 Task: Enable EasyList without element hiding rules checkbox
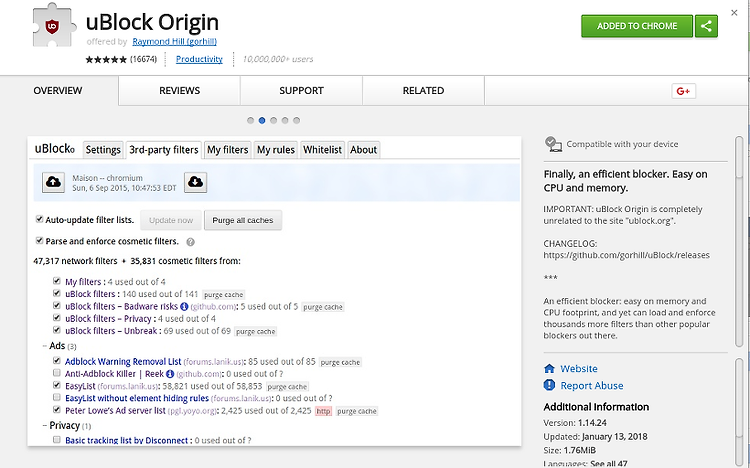[x=56, y=397]
